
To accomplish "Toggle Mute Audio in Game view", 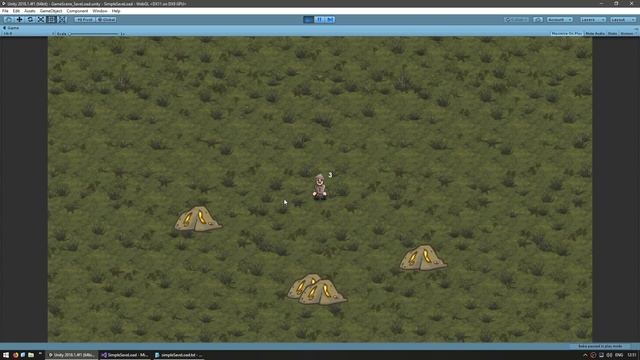I will click(x=595, y=33).
